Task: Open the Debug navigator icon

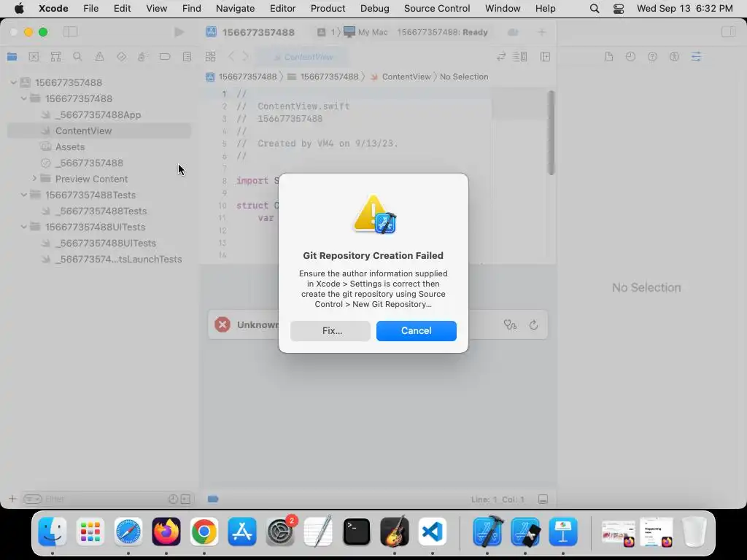Action: [142, 57]
